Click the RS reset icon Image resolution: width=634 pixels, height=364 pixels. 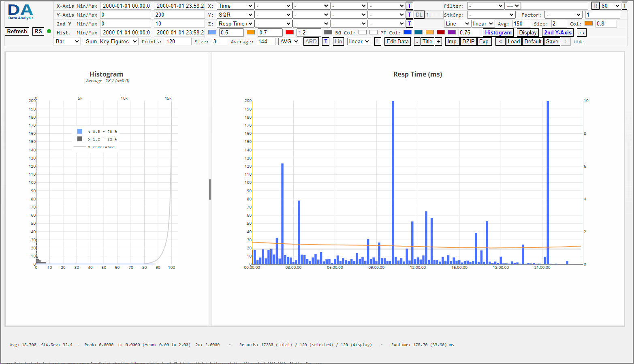(x=38, y=31)
